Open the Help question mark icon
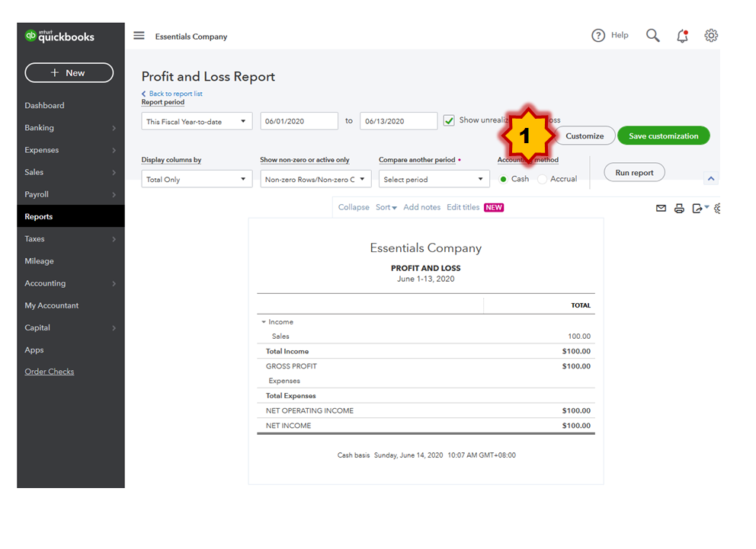 click(x=598, y=35)
